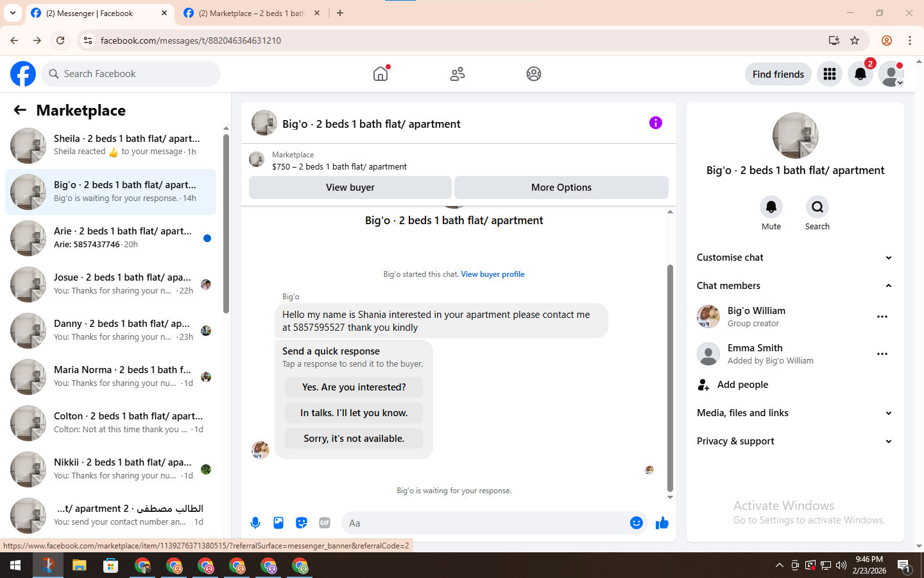924x578 pixels.
Task: Show hidden system tray icons
Action: pos(780,566)
